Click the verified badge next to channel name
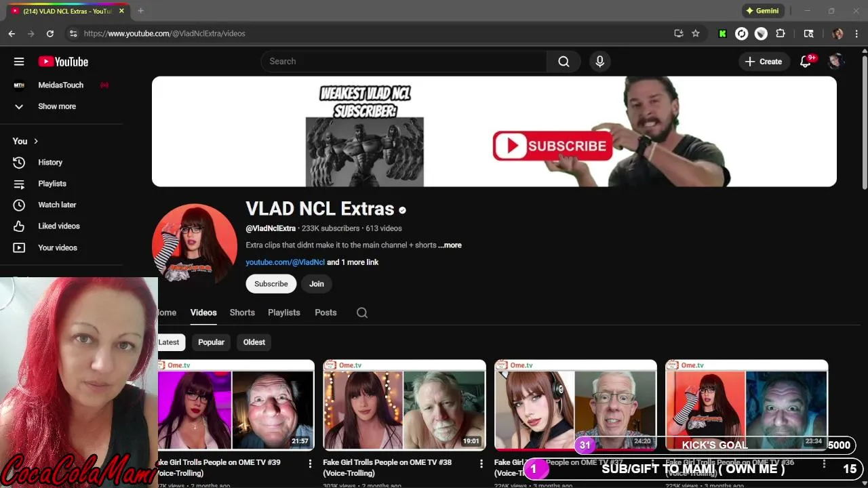Screen dimensions: 868x488 [x=403, y=210]
